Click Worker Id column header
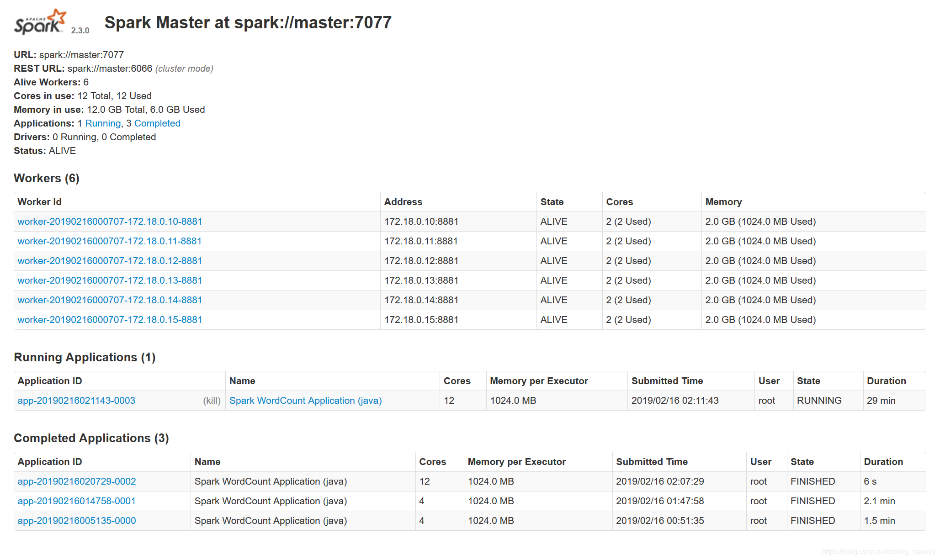The height and width of the screenshot is (560, 940). 39,202
